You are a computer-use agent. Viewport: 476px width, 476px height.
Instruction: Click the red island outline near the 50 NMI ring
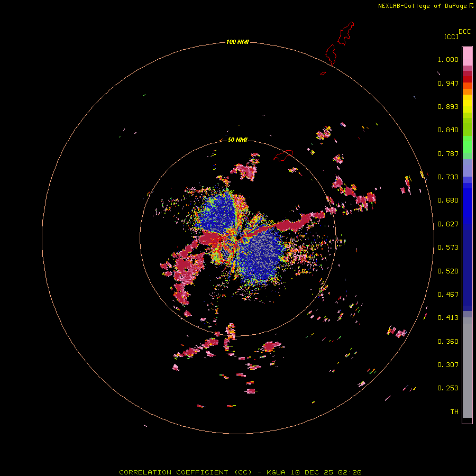coord(283,155)
